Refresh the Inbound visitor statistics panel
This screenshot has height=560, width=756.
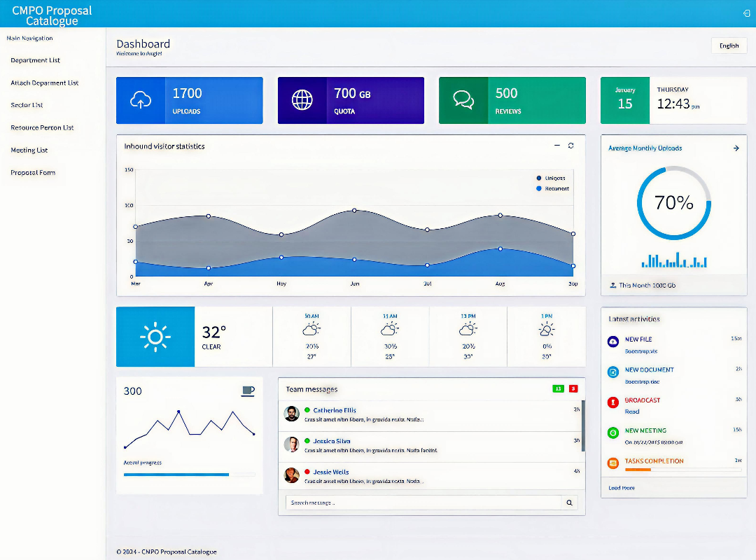click(570, 146)
